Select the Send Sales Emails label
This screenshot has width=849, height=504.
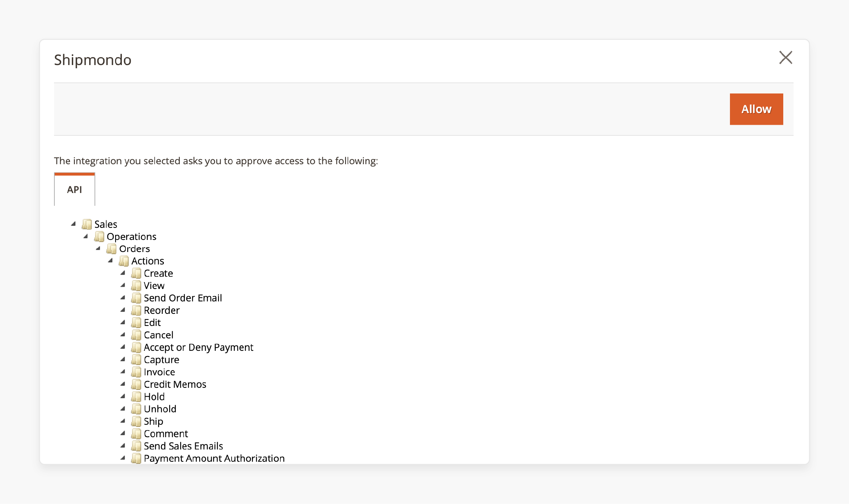coord(184,446)
